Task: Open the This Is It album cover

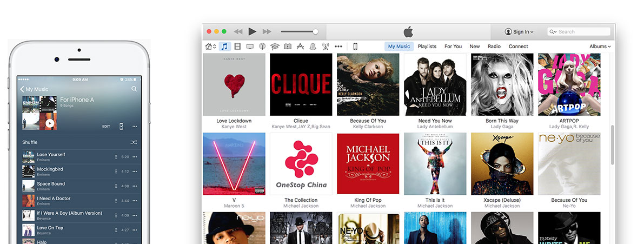Action: (x=435, y=163)
